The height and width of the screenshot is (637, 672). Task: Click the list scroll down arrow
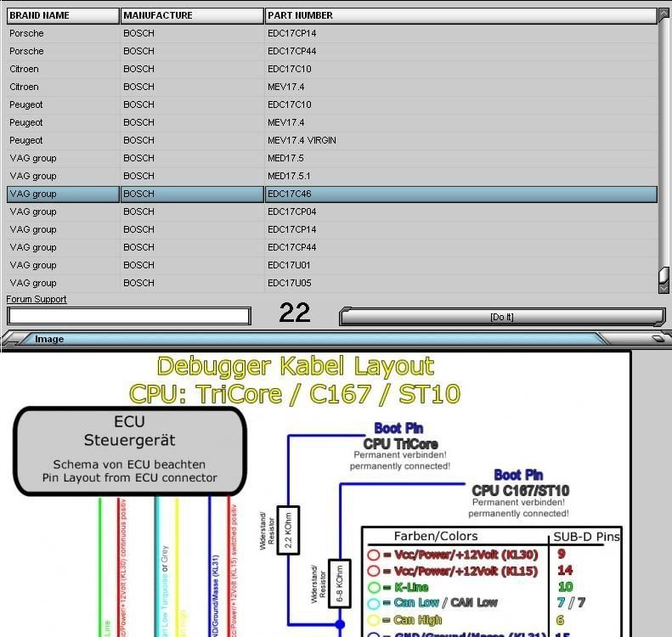tap(664, 288)
